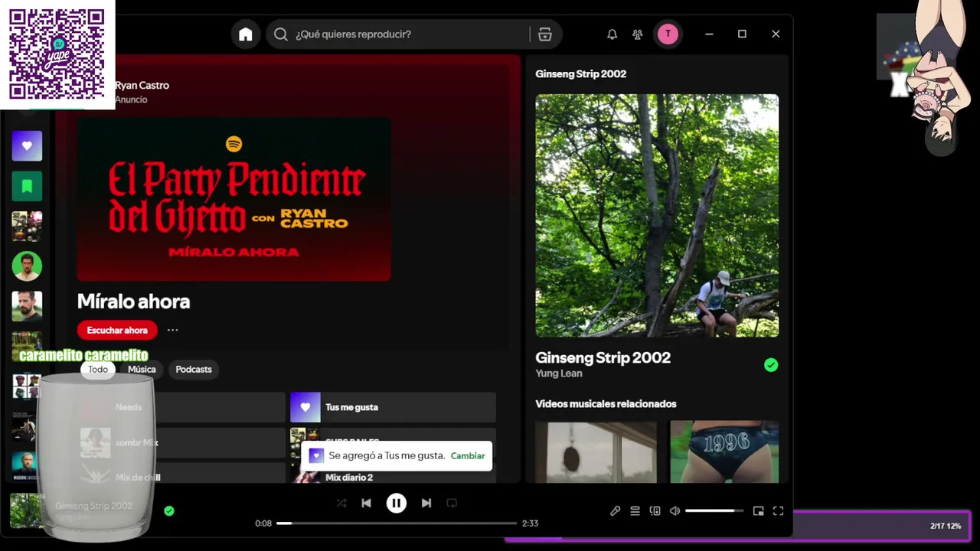980x551 pixels.
Task: Pause the current song
Action: (x=396, y=504)
